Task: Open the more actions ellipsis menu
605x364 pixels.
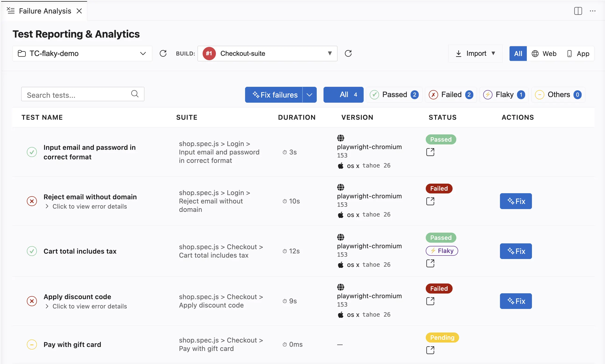Action: (592, 11)
